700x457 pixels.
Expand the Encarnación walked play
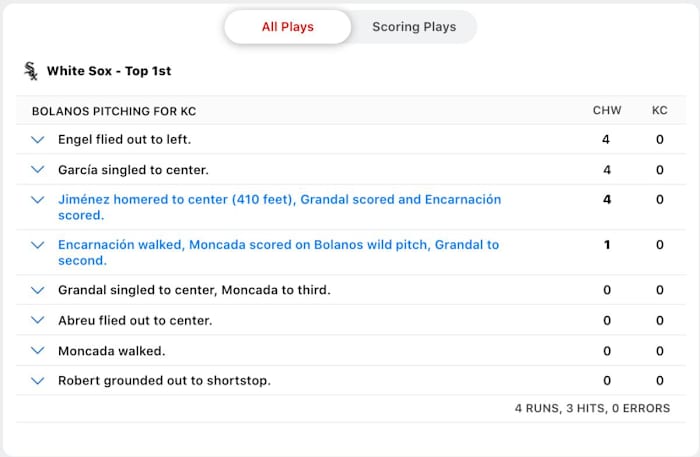(38, 245)
